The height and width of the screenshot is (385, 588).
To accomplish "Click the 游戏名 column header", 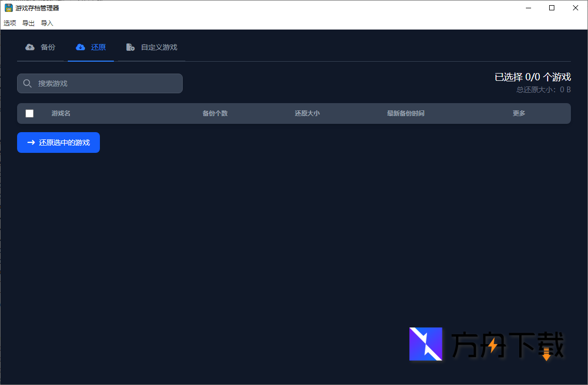I will 61,113.
